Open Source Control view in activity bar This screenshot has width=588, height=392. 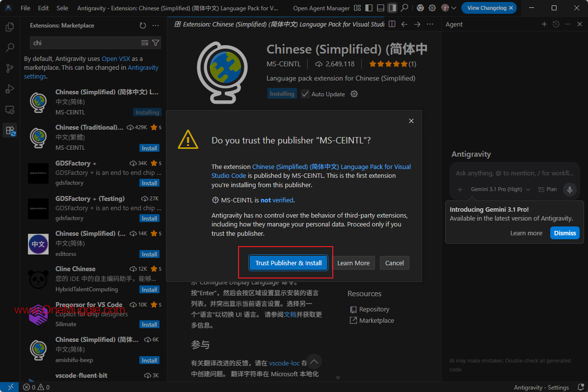pyautogui.click(x=10, y=68)
